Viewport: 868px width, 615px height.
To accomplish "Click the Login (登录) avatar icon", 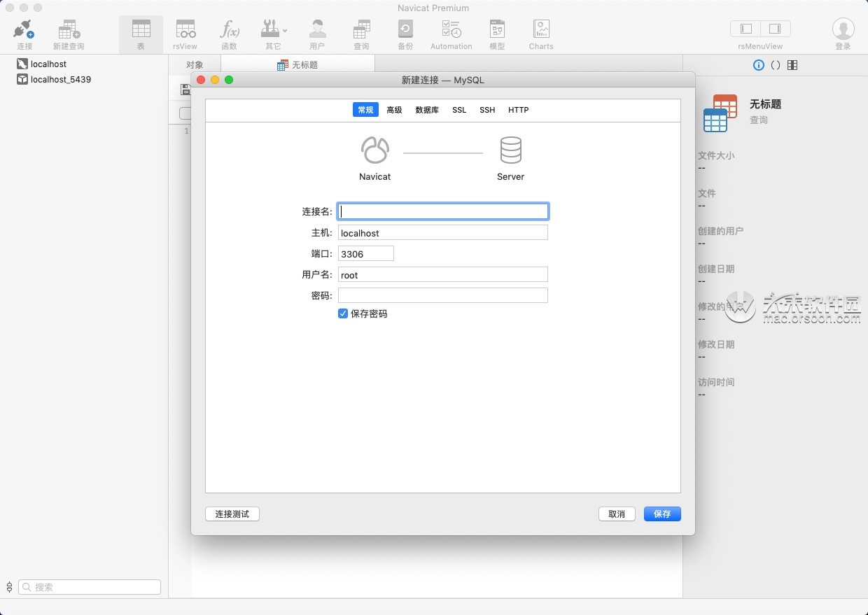I will [x=843, y=29].
